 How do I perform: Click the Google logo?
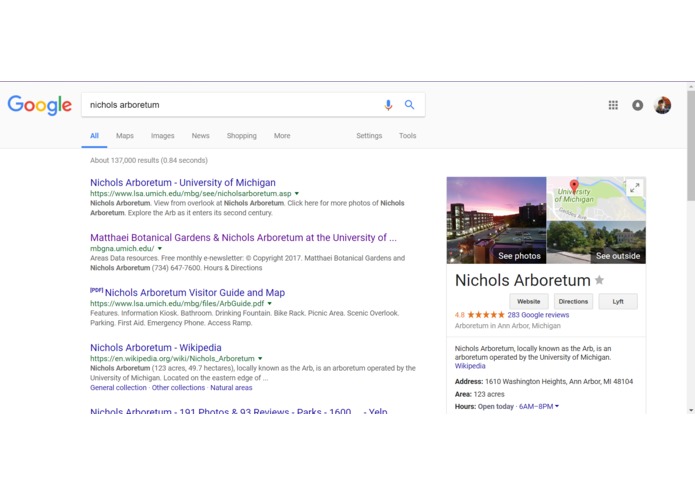(x=39, y=105)
